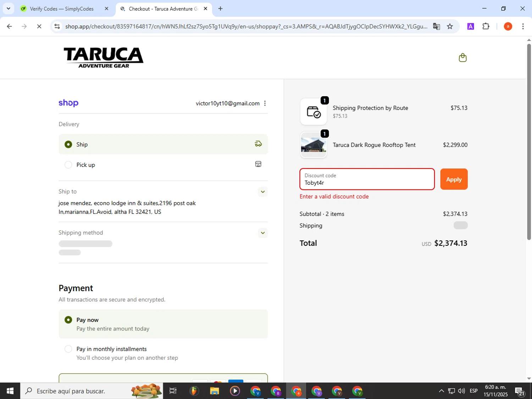Click the Shop Pay logo
The width and height of the screenshot is (532, 399).
pyautogui.click(x=68, y=103)
